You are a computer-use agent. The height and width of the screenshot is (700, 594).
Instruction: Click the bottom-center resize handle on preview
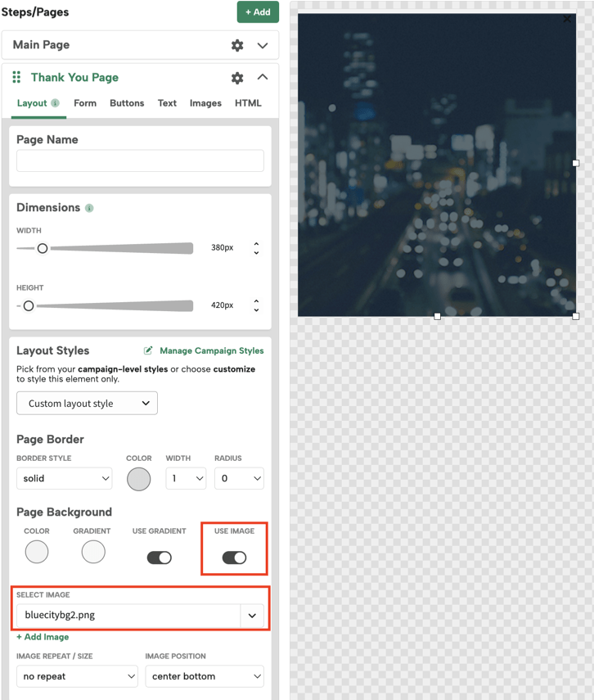tap(438, 316)
